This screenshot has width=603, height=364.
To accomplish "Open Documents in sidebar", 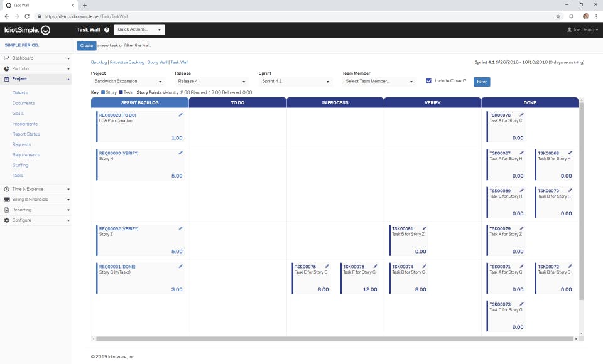I will (23, 103).
